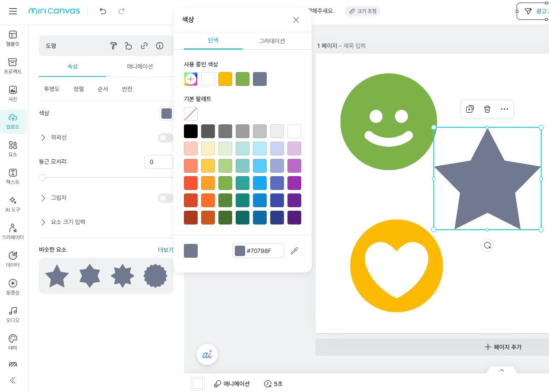Close the 색상 color panel
Screen dimensions: 549x392
296,20
